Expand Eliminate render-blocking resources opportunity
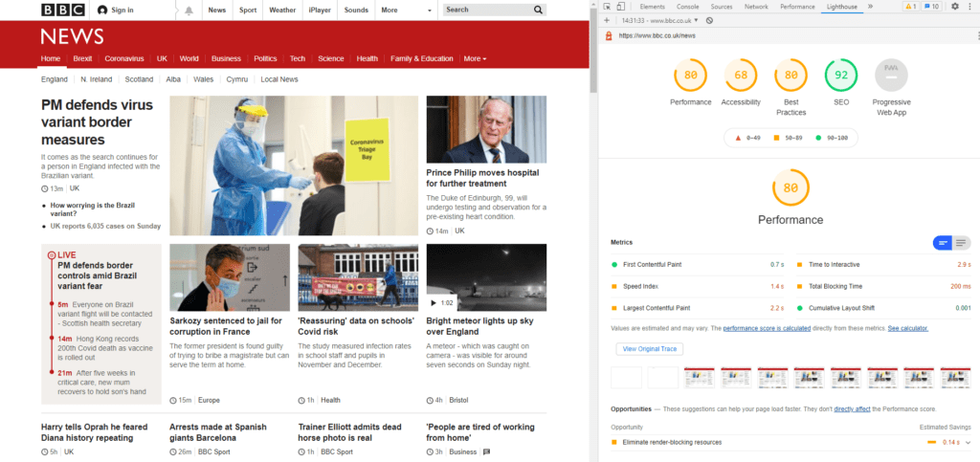The width and height of the screenshot is (980, 462). tap(968, 442)
